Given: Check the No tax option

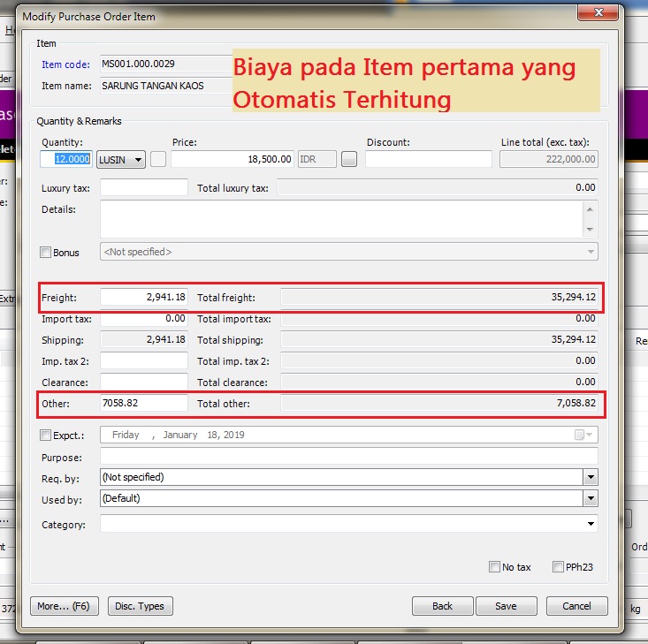Looking at the screenshot, I should coord(494,567).
